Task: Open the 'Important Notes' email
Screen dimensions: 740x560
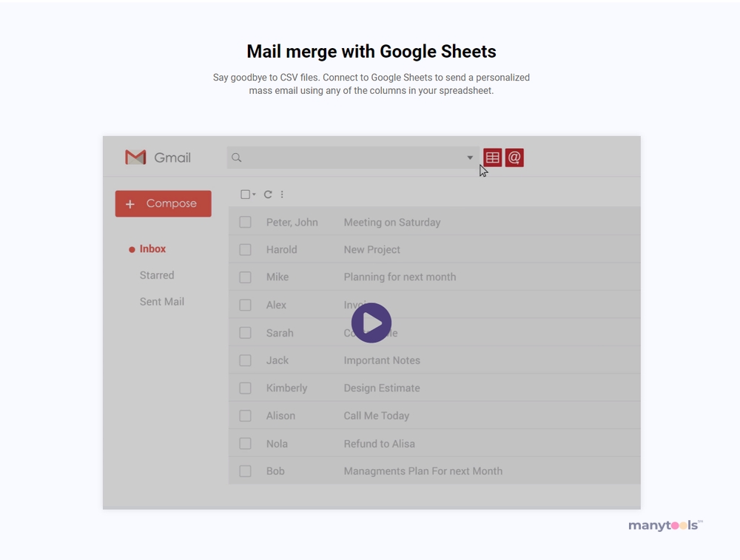Action: [382, 360]
